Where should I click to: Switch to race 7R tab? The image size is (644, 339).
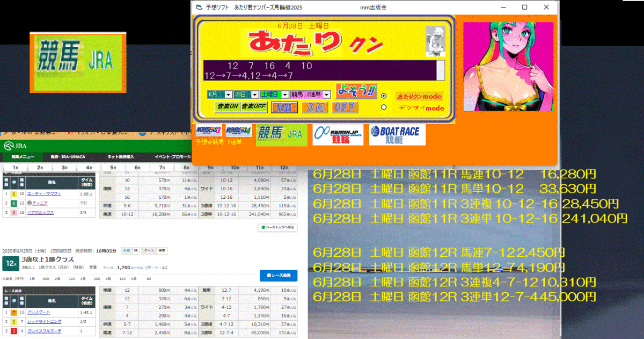click(162, 168)
